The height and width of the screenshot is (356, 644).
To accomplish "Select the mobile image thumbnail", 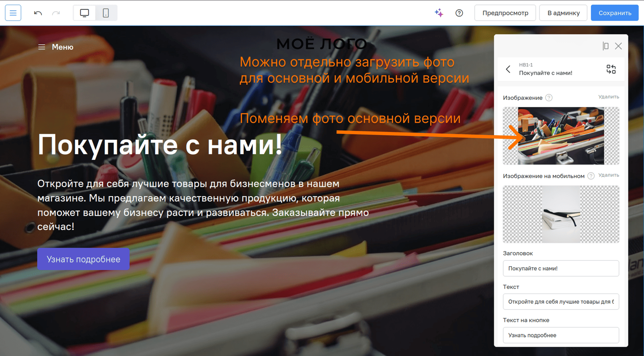I will 561,214.
